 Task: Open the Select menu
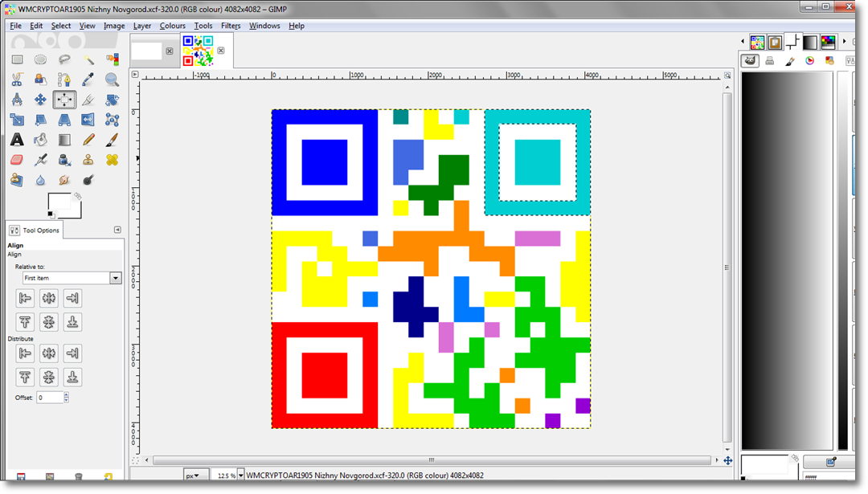coord(61,26)
